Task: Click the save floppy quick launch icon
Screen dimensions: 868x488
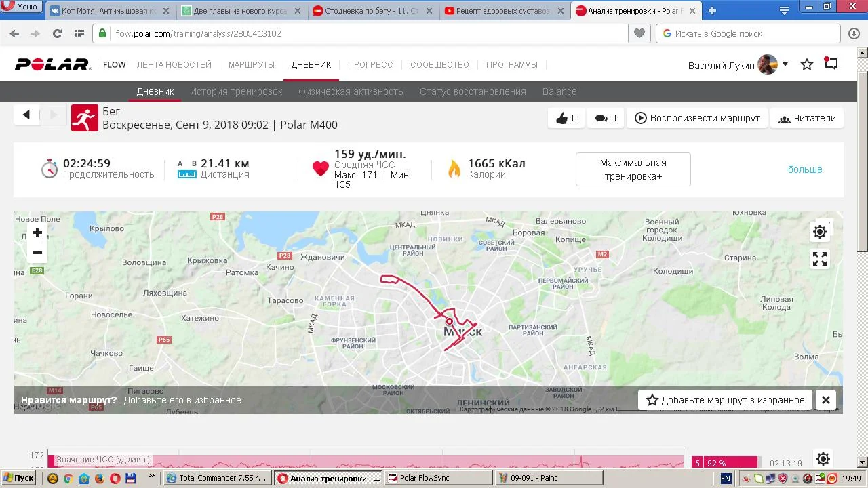Action: (131, 478)
